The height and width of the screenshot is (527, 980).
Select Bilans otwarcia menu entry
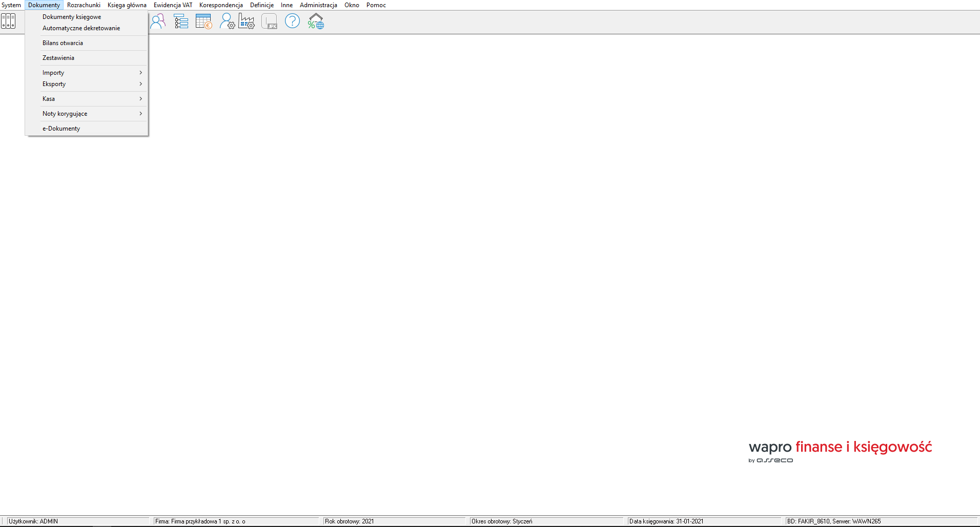(x=87, y=43)
